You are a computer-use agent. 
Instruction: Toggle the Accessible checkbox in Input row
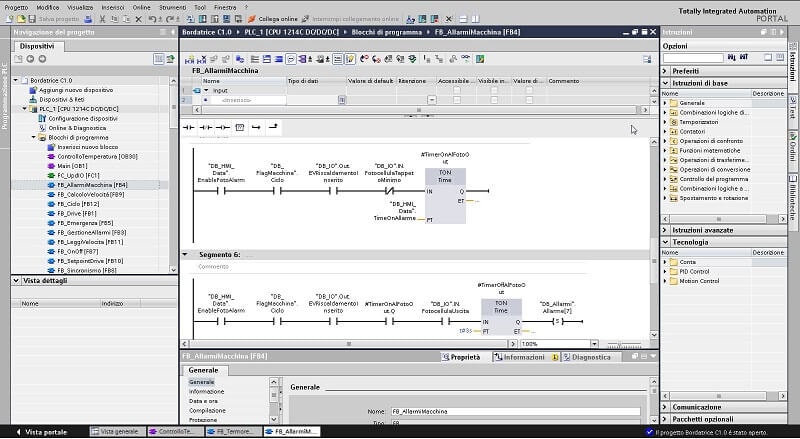456,90
